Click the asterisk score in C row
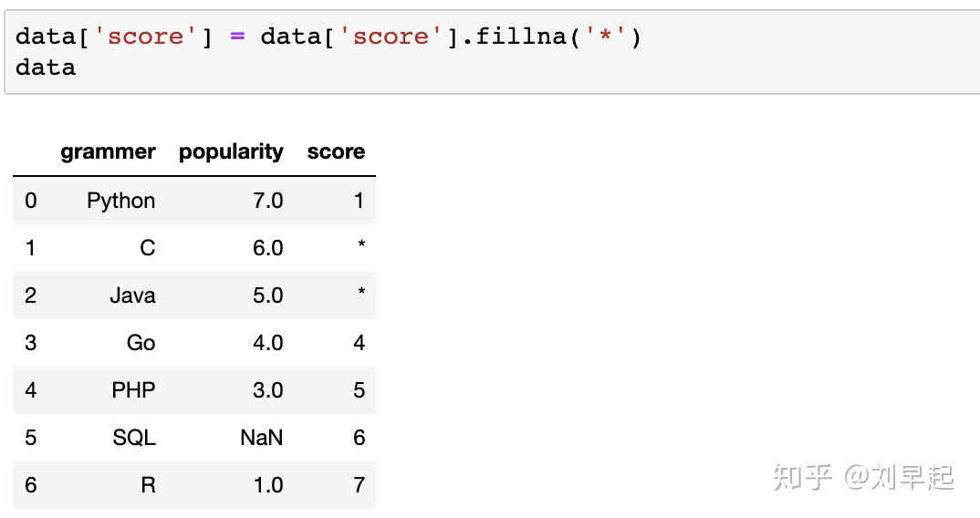980x518 pixels. tap(361, 245)
